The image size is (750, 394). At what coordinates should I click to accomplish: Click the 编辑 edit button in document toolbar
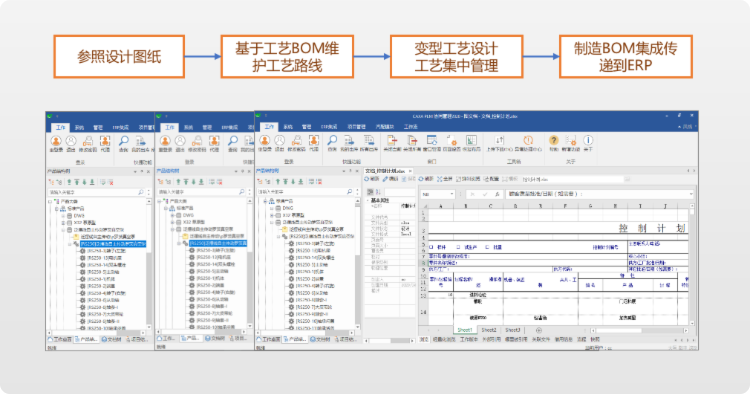(390, 179)
